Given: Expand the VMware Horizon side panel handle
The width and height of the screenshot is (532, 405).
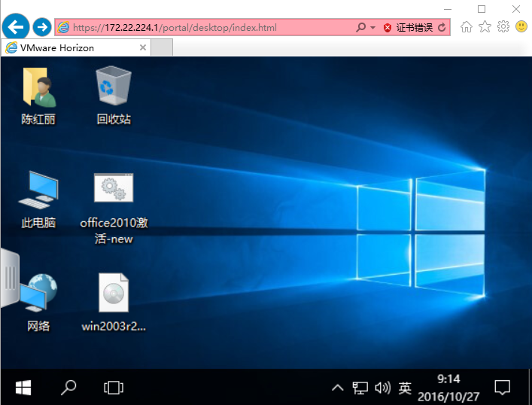Looking at the screenshot, I should click(9, 278).
